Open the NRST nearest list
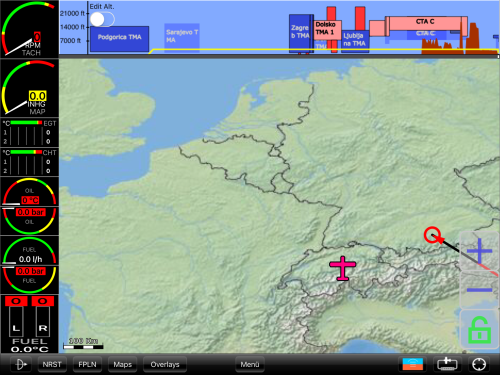Viewport: 500px width, 375px height. [52, 364]
